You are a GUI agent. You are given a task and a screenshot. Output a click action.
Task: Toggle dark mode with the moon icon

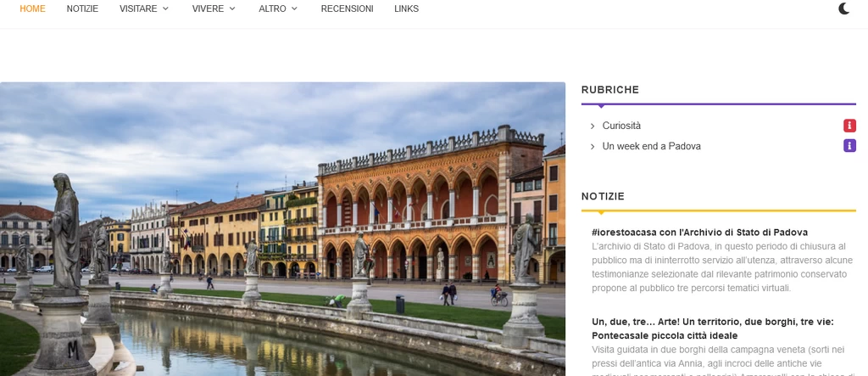pyautogui.click(x=843, y=8)
